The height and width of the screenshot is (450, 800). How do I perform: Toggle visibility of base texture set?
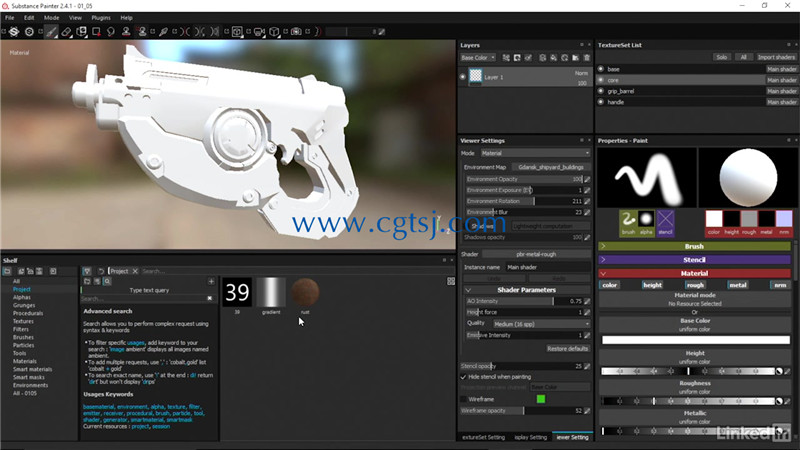[601, 69]
